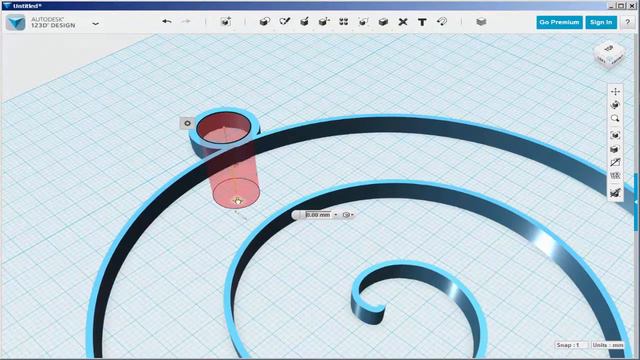Click the gear options icon near cylinder

pyautogui.click(x=187, y=123)
